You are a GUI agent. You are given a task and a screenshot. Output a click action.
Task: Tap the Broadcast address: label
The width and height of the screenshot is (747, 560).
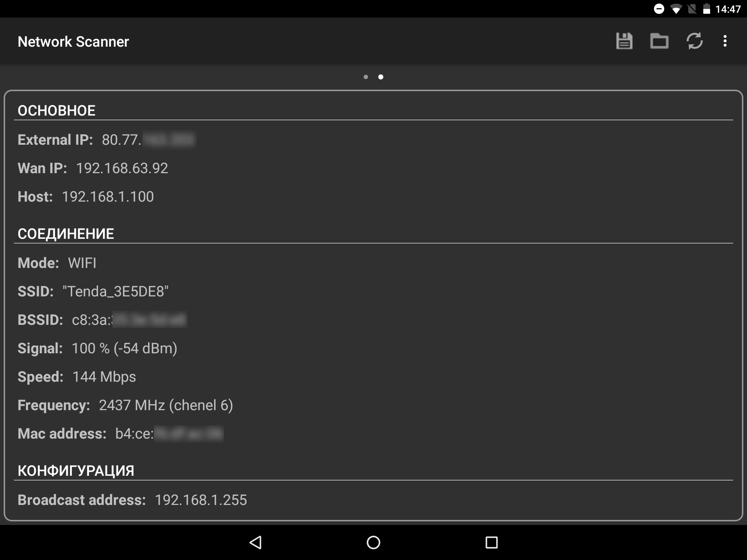point(82,500)
